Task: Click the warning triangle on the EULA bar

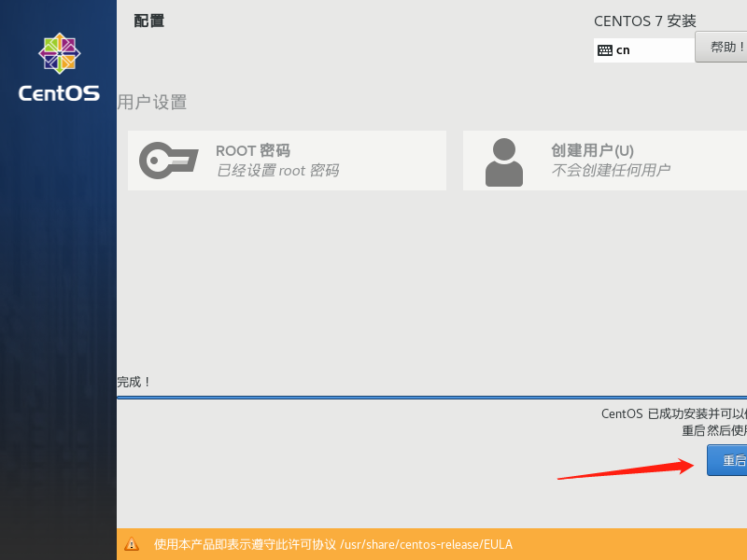Action: pos(134,544)
